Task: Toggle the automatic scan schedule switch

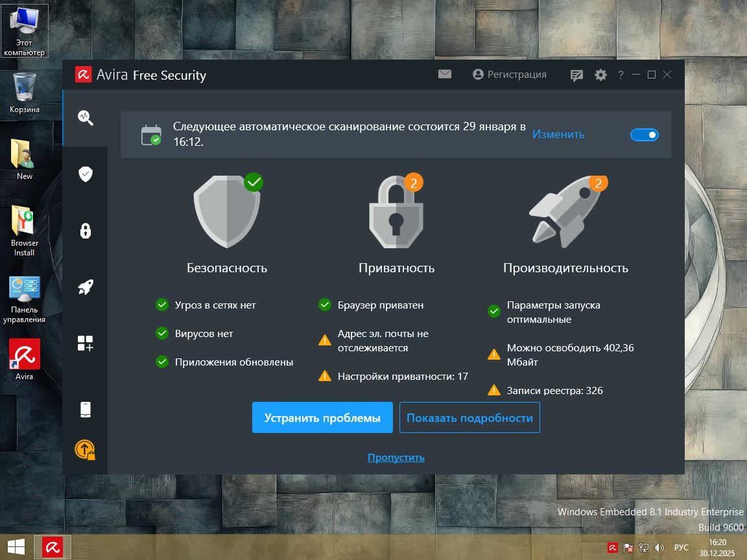Action: [644, 135]
